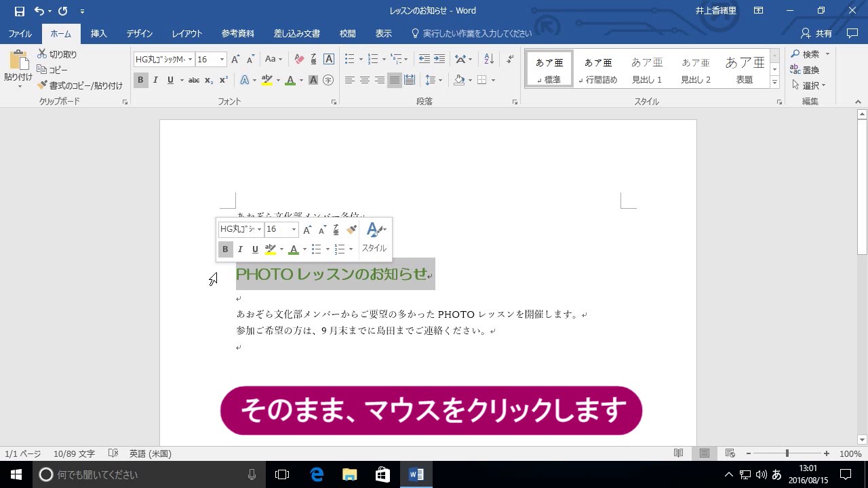Switch to the 校閲 tab
The image size is (868, 488).
click(348, 33)
